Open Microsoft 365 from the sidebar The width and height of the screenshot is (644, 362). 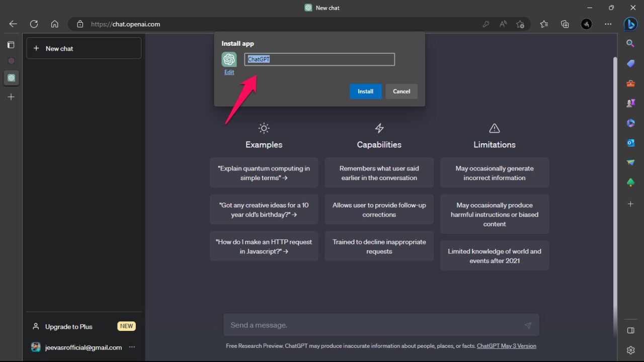point(630,123)
